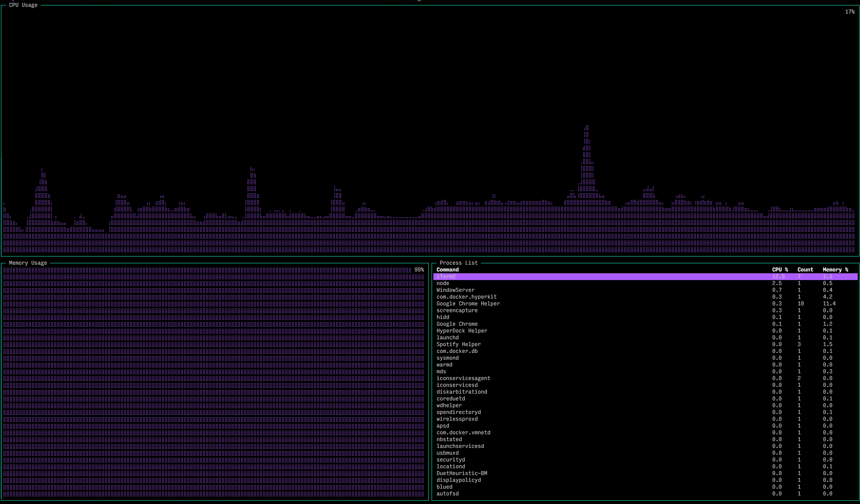860x504 pixels.
Task: Select the opendirectoryd process
Action: 645,412
